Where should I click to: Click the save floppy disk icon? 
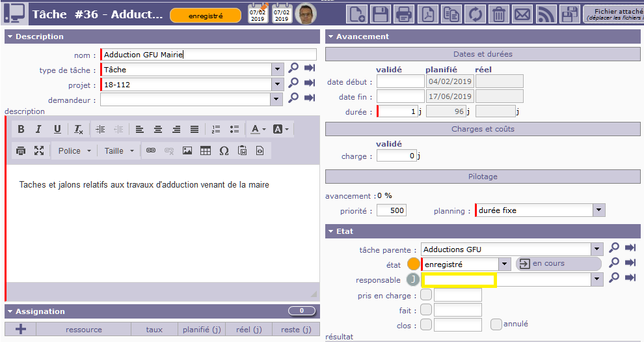point(381,14)
